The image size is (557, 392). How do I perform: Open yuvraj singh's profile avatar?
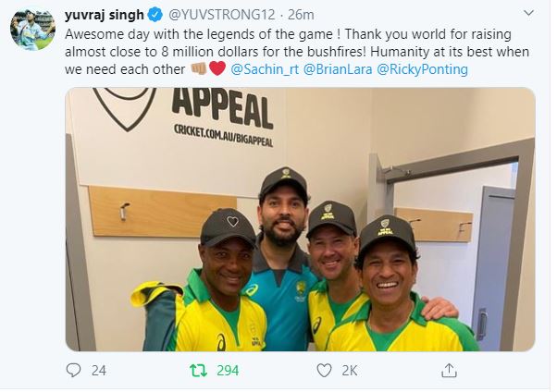coord(31,31)
